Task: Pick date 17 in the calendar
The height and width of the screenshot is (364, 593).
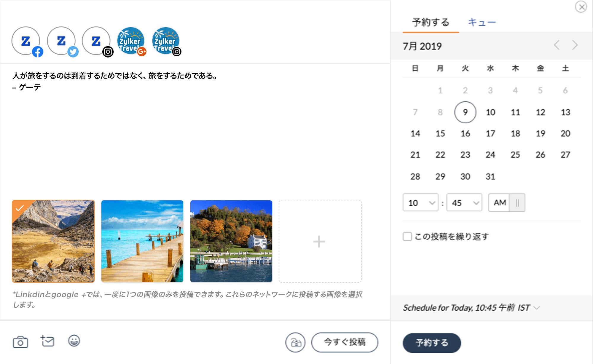Action: coord(490,134)
